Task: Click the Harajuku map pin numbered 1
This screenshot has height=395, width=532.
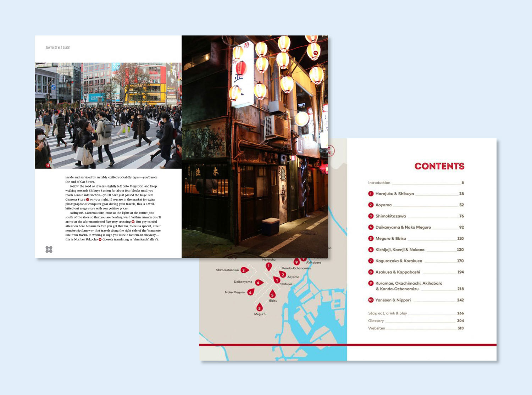Action: coord(268,266)
